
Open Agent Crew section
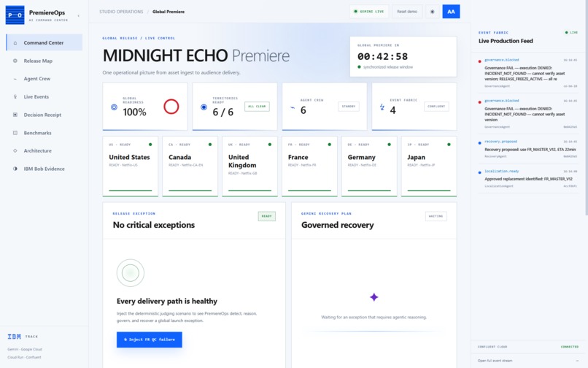tap(45, 79)
